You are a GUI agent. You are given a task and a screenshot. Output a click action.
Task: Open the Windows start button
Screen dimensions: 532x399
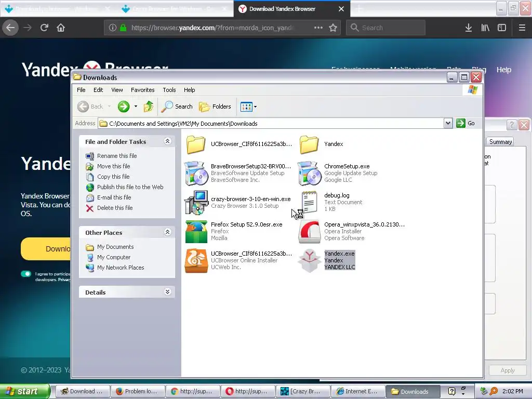point(24,391)
